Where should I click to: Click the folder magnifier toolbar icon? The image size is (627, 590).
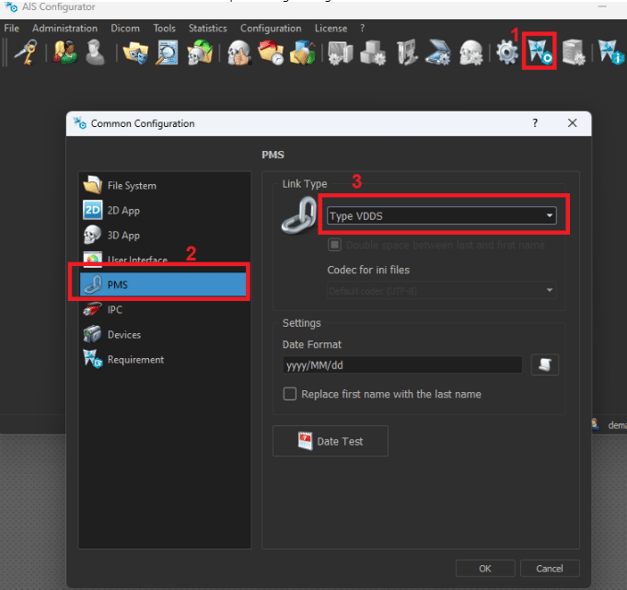click(x=166, y=53)
